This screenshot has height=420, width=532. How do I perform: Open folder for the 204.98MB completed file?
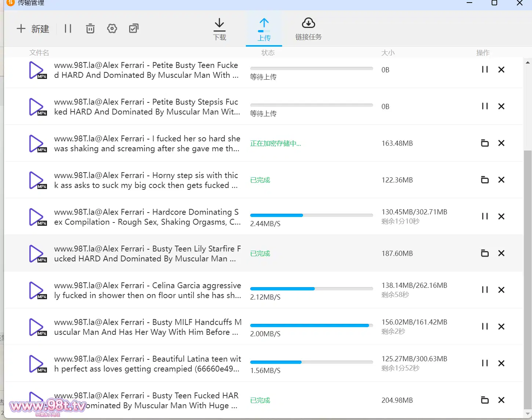pos(485,400)
